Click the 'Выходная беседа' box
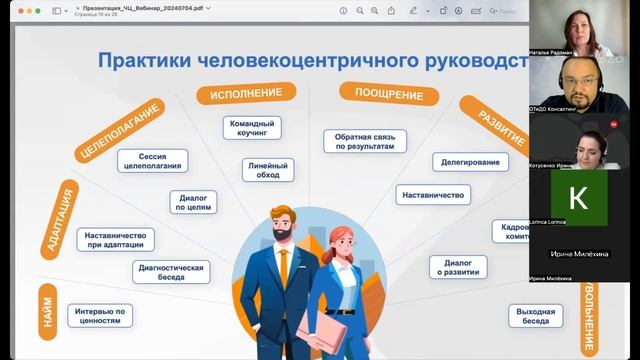The height and width of the screenshot is (360, 640). tap(536, 316)
